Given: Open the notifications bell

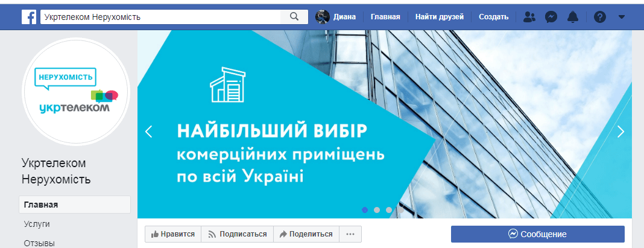Looking at the screenshot, I should point(572,17).
